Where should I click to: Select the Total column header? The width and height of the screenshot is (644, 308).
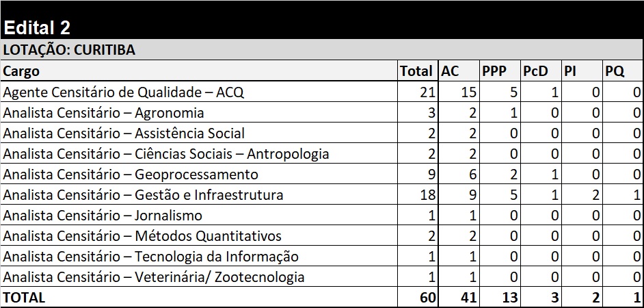click(418, 70)
